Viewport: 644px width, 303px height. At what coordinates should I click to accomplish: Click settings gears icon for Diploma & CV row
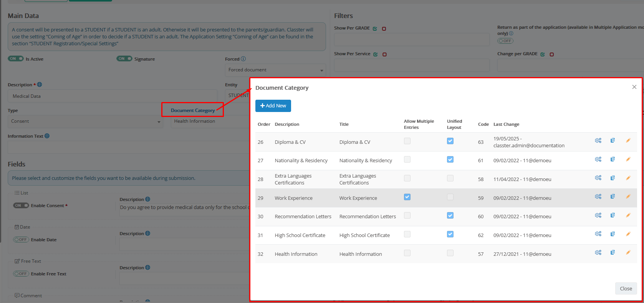[x=598, y=141]
